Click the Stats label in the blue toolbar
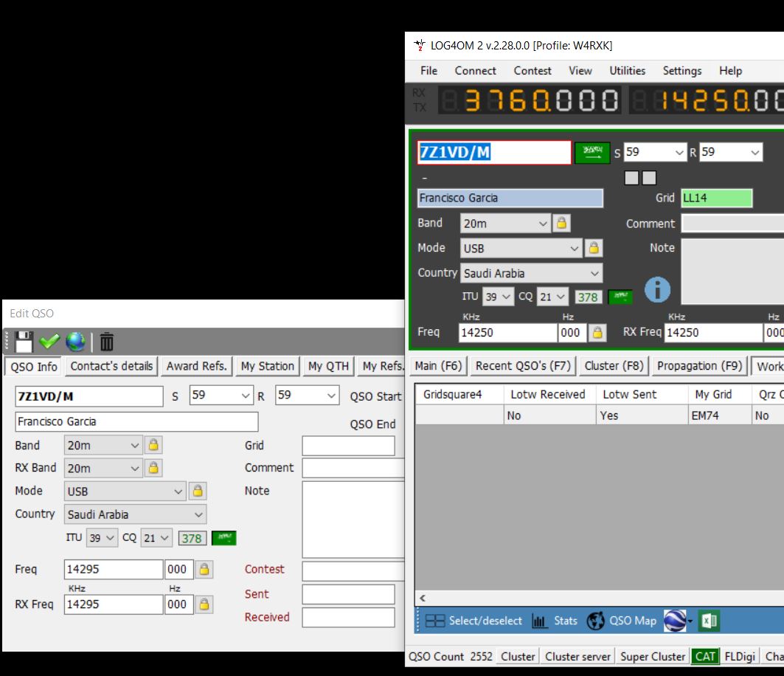Image resolution: width=784 pixels, height=676 pixels. (x=566, y=621)
